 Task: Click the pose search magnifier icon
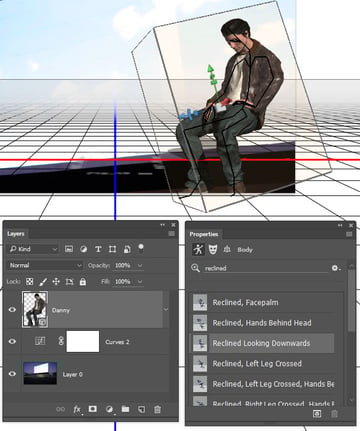point(195,268)
